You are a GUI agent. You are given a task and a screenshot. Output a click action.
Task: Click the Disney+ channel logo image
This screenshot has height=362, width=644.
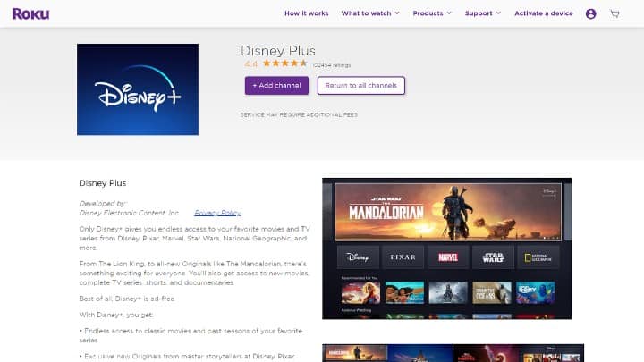click(138, 89)
